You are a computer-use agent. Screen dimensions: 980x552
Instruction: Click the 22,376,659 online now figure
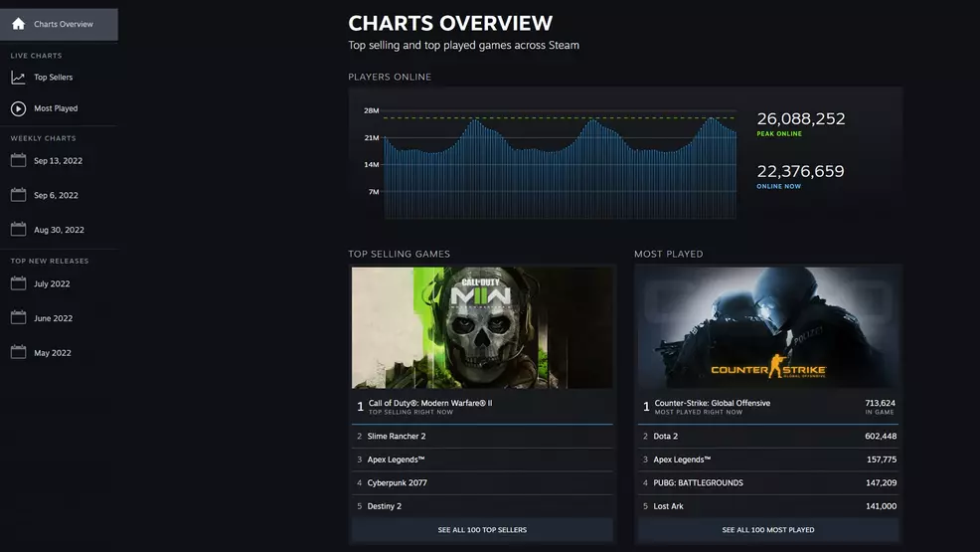click(800, 171)
